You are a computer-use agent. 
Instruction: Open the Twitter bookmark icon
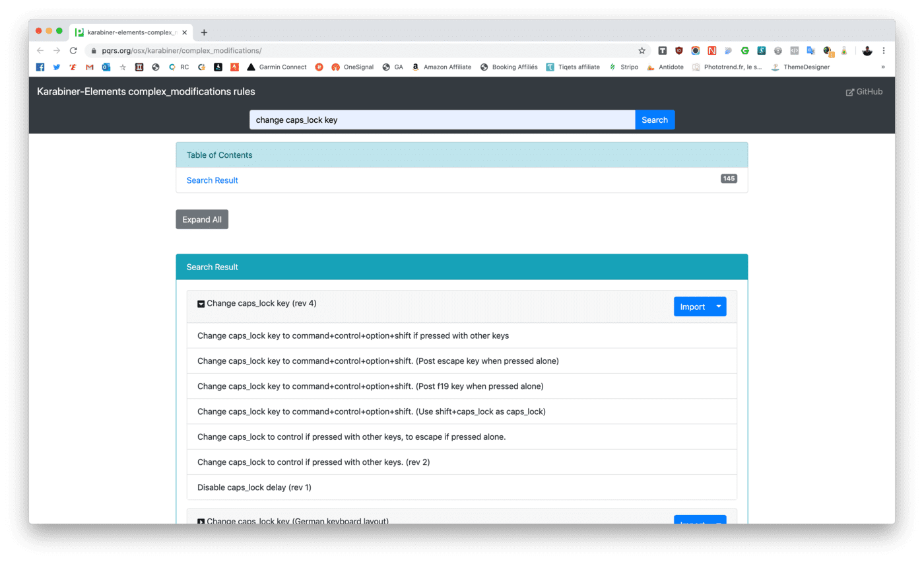click(57, 67)
